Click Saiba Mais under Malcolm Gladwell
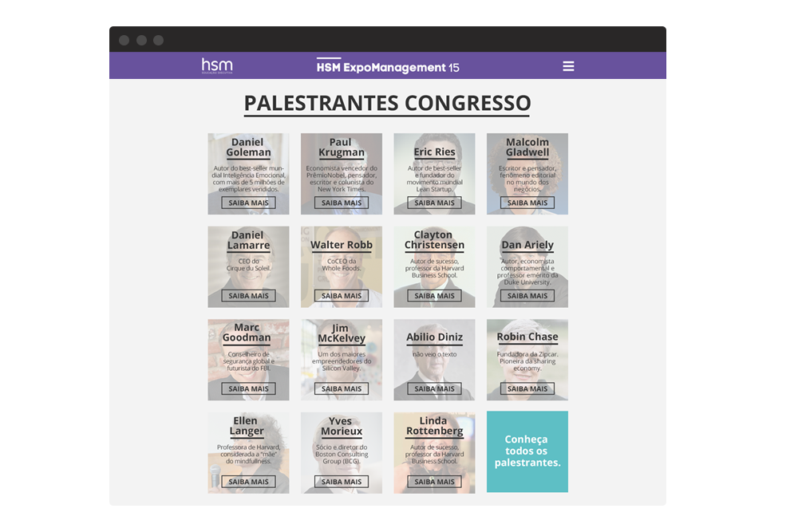The width and height of the screenshot is (798, 532). (527, 203)
